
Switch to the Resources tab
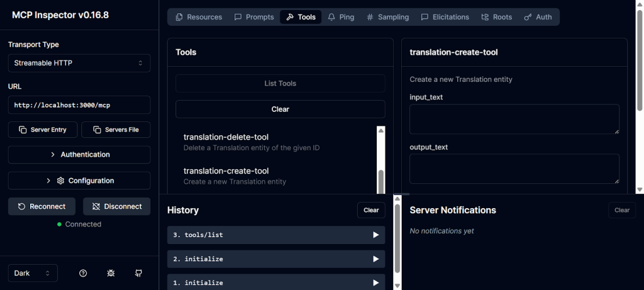[199, 17]
